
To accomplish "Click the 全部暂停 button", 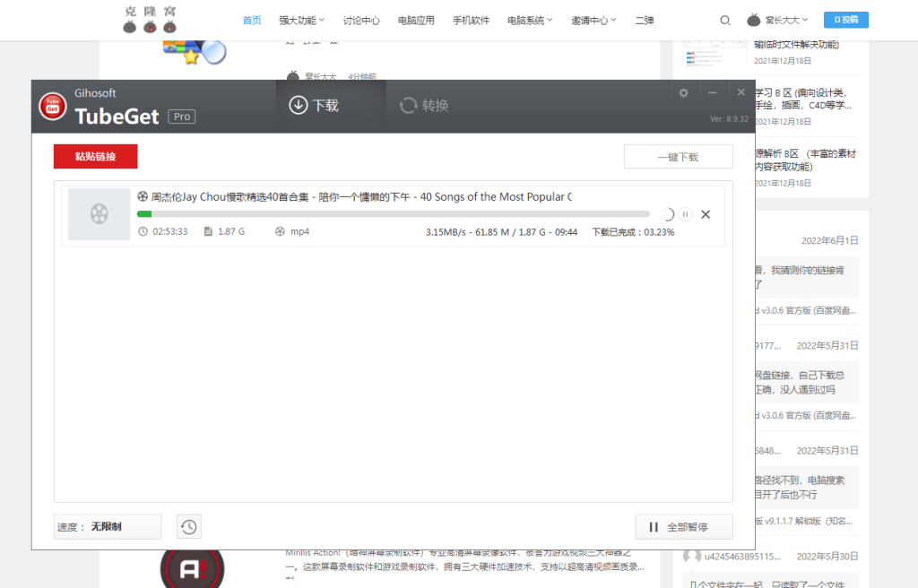I will (x=684, y=526).
